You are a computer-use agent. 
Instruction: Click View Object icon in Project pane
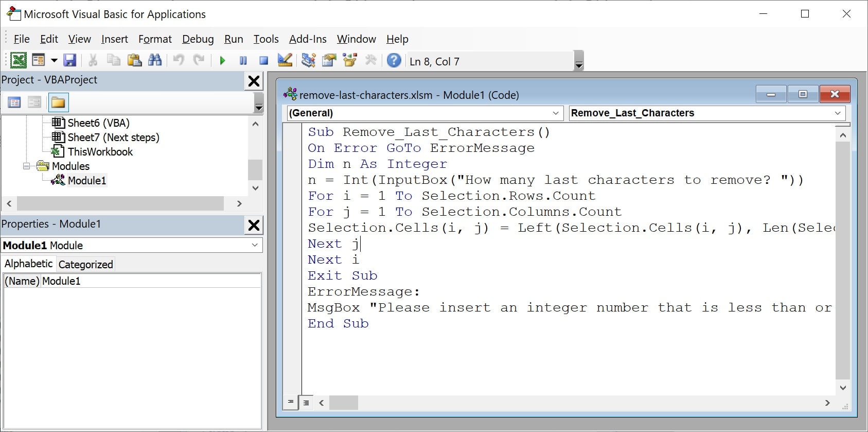coord(34,102)
